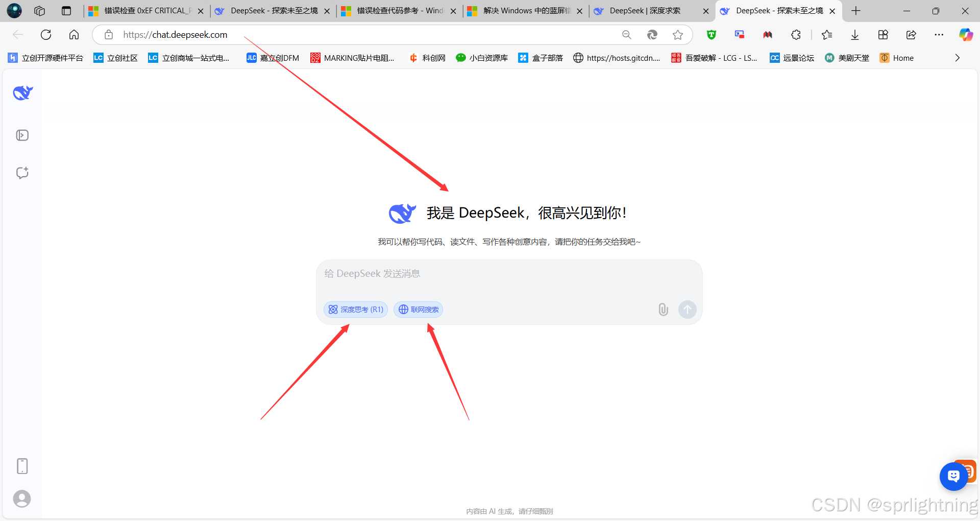Toggle 深度思考 (R1) mode
Screen dimensions: 980x521
coord(356,310)
